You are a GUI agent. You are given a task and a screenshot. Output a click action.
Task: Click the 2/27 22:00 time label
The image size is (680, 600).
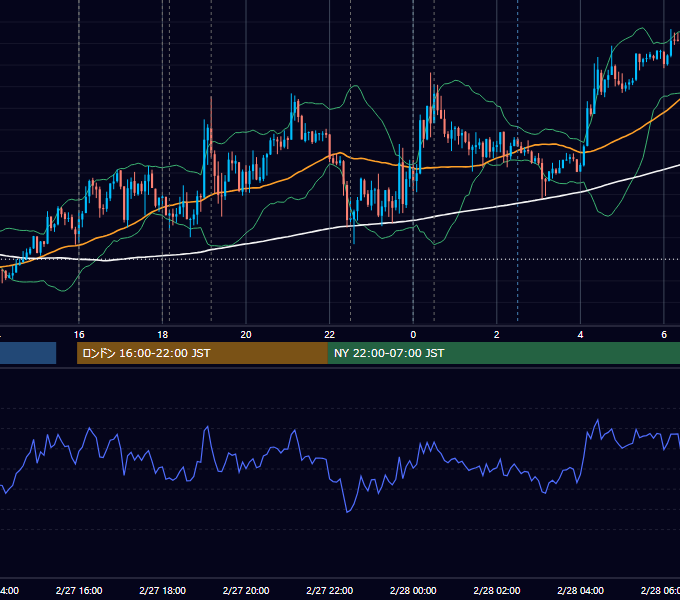point(330,590)
